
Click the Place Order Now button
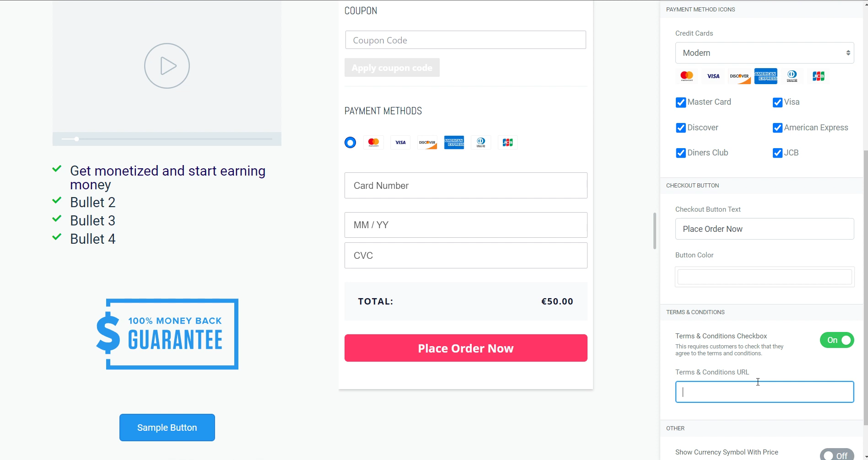pyautogui.click(x=466, y=348)
